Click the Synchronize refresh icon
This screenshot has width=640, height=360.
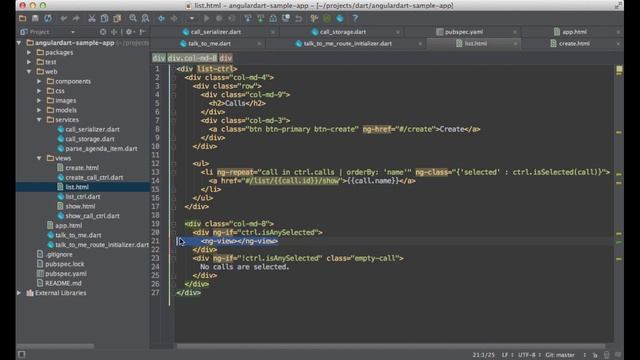(x=48, y=18)
